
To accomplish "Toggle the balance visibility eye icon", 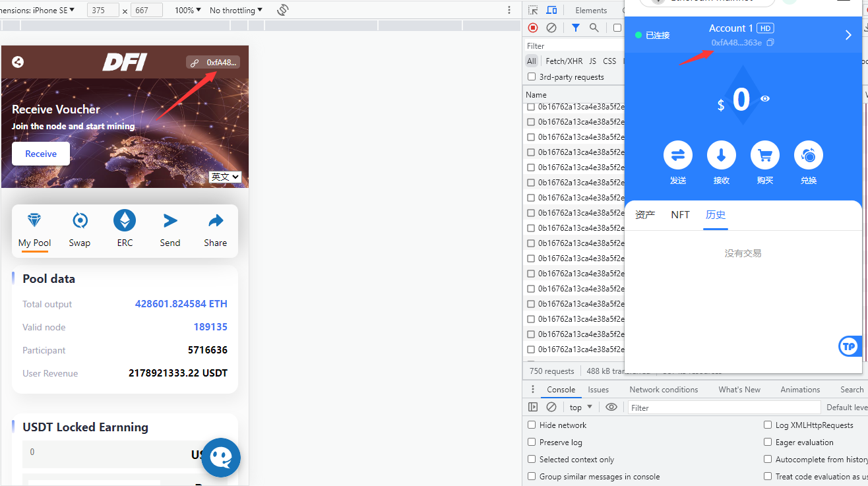I will (x=765, y=98).
